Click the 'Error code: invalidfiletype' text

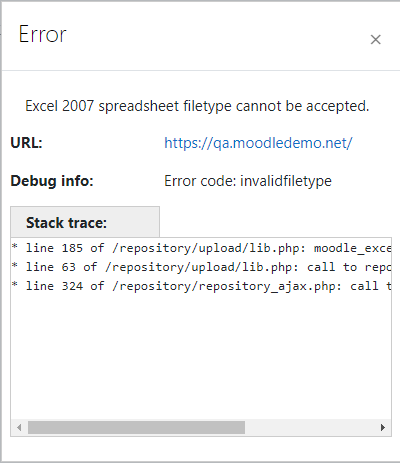(248, 181)
